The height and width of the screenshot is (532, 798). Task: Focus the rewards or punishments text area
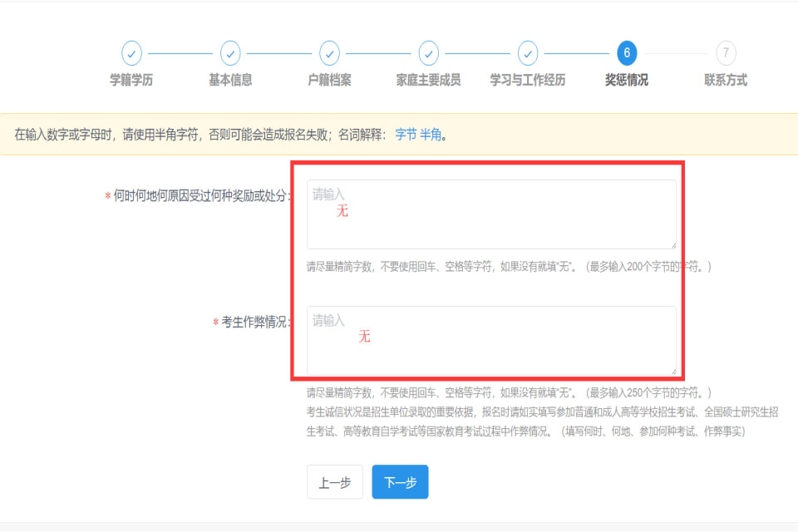point(491,214)
